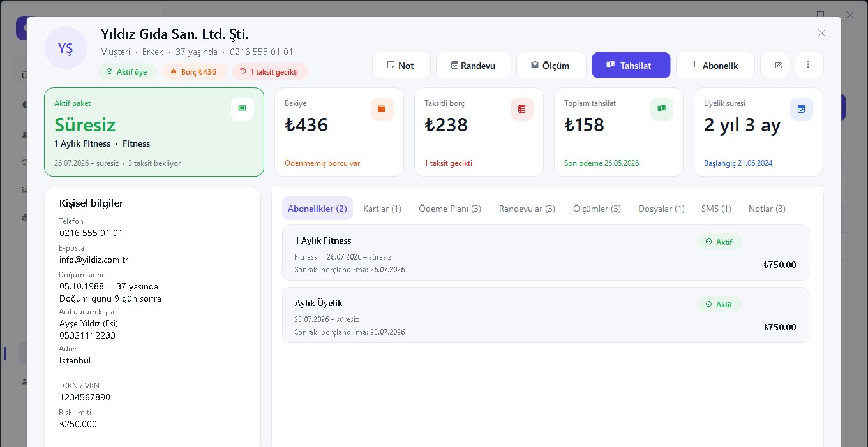Open the Dosyalar (1) tab
This screenshot has height=447, width=868.
click(x=661, y=209)
